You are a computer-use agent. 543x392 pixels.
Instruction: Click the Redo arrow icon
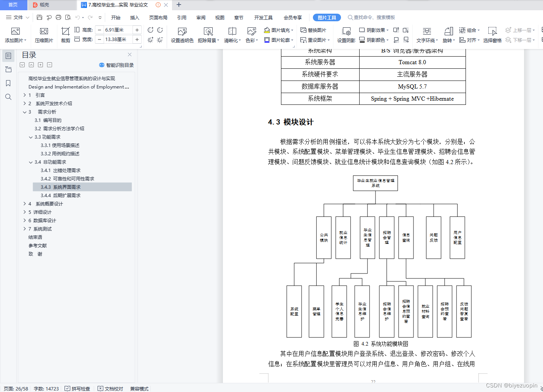pos(90,17)
